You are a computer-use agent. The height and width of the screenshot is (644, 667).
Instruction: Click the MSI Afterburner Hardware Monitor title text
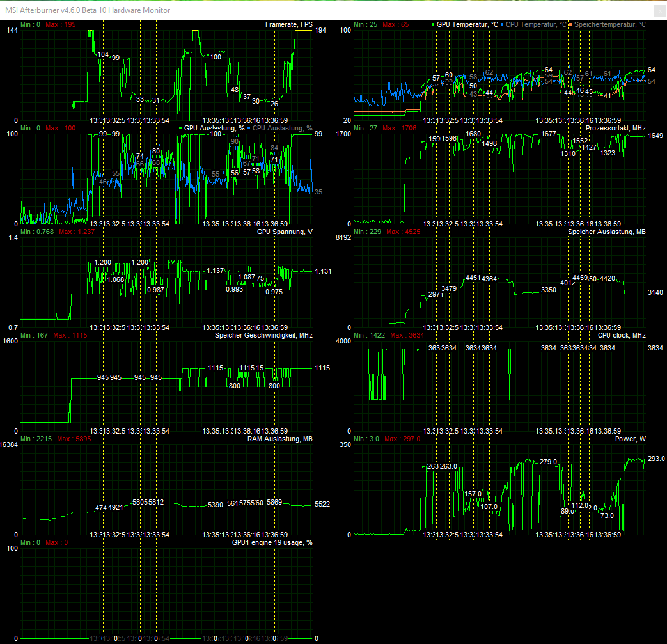[88, 10]
